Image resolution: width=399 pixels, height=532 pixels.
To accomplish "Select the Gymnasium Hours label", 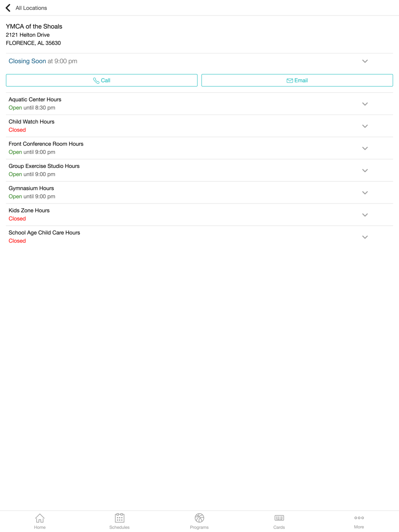I will coord(31,188).
